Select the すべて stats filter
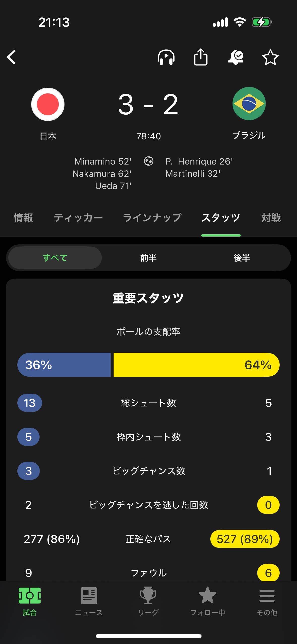Image resolution: width=297 pixels, height=644 pixels. [x=55, y=258]
